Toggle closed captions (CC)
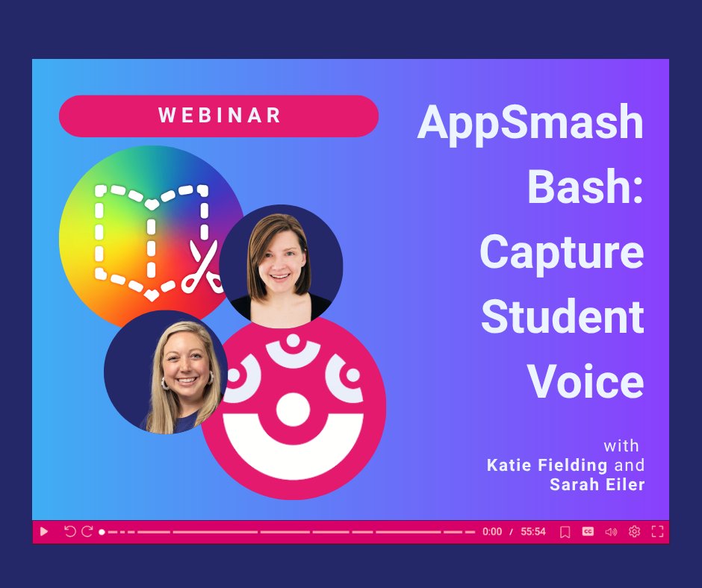The image size is (702, 588). (588, 531)
